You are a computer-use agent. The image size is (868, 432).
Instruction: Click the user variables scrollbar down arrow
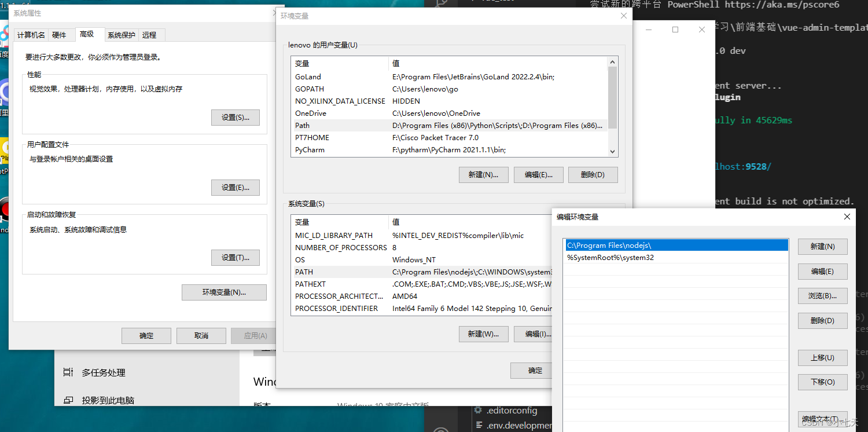[612, 152]
